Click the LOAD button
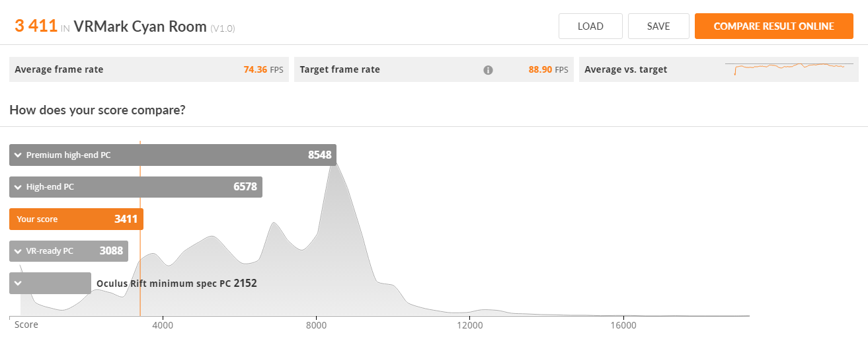 click(590, 26)
